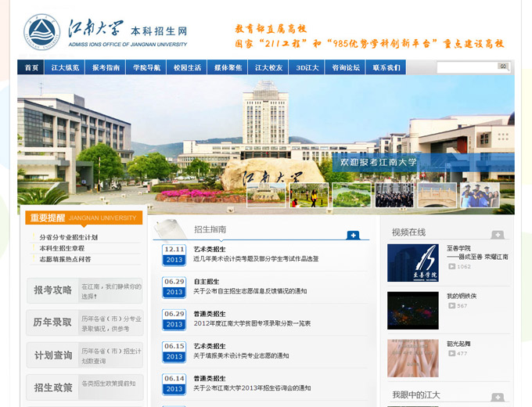Play the 韶光起舞 video thumbnail
Viewport: 532px width, 407px height.
(x=413, y=358)
